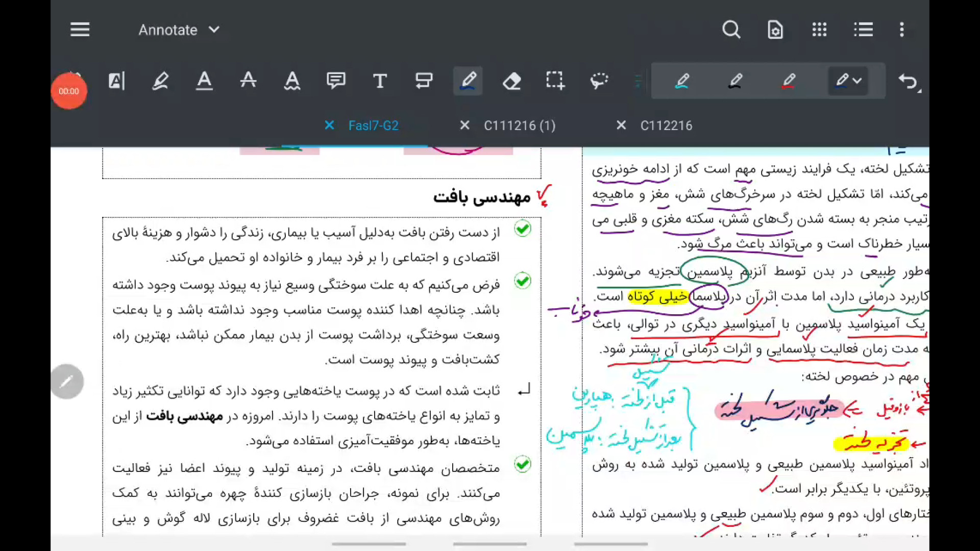Click the text کشت‌بافت و پیوند پوست است

click(x=412, y=360)
